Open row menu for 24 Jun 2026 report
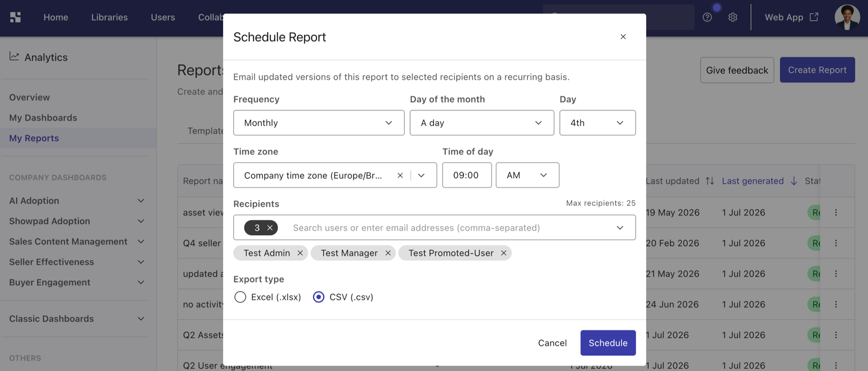Image resolution: width=868 pixels, height=371 pixels. [x=835, y=305]
